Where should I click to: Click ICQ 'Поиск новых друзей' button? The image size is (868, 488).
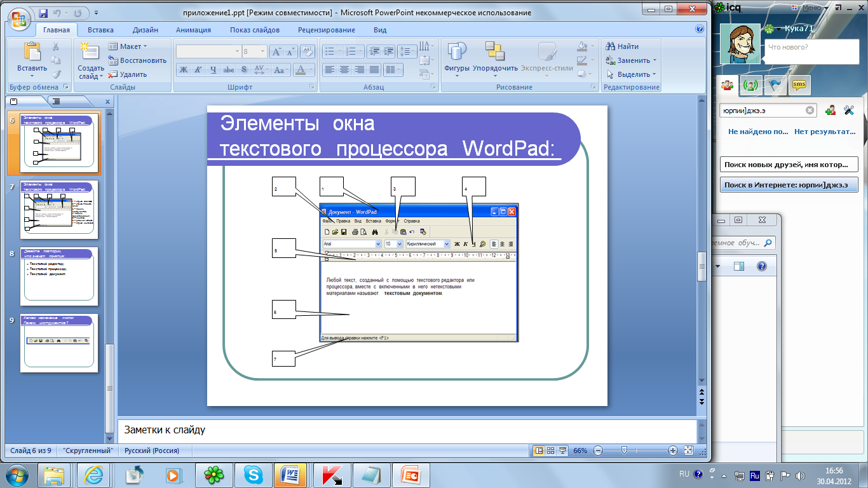pos(789,165)
